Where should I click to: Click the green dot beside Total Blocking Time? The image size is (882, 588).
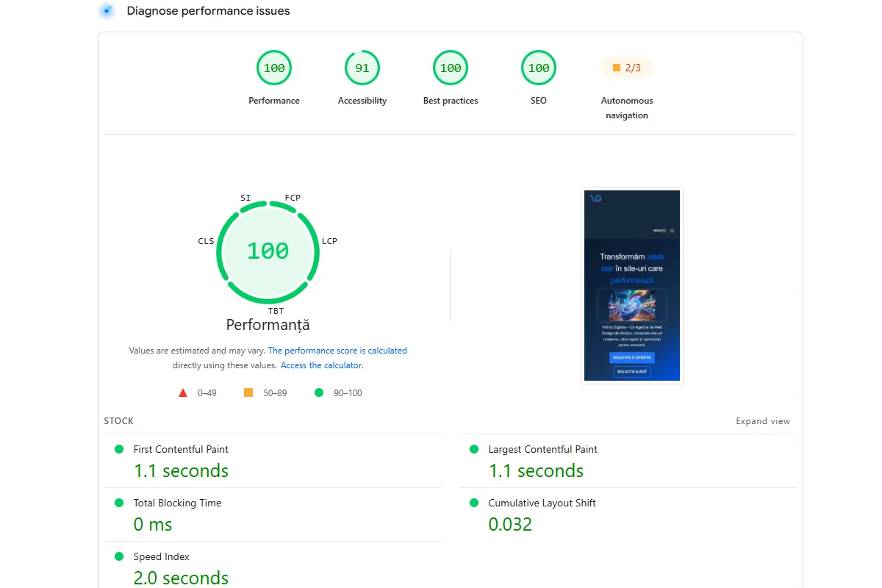click(x=119, y=503)
